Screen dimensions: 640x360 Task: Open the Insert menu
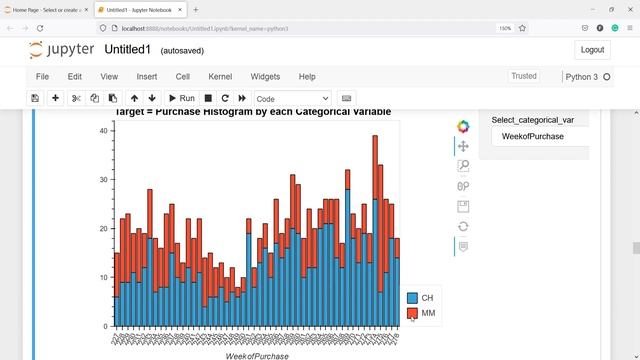pyautogui.click(x=147, y=77)
